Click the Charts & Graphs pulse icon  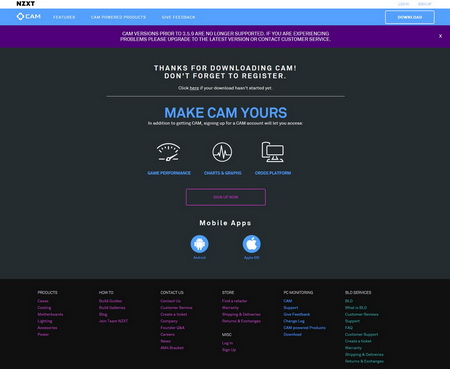222,152
